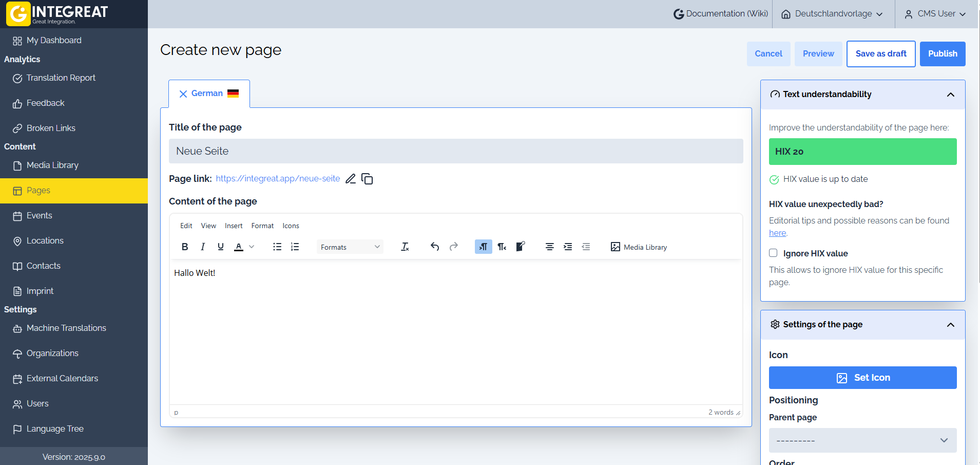Apply text color with A icon

[239, 247]
